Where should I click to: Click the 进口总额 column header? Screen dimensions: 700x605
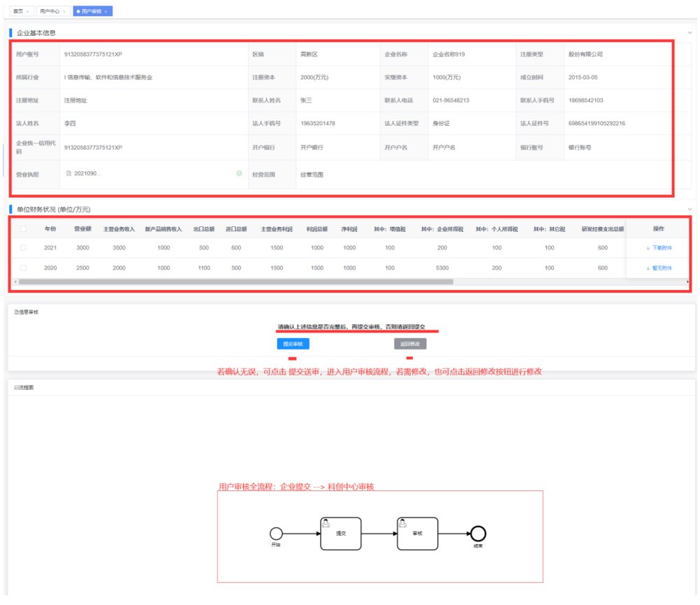point(236,229)
